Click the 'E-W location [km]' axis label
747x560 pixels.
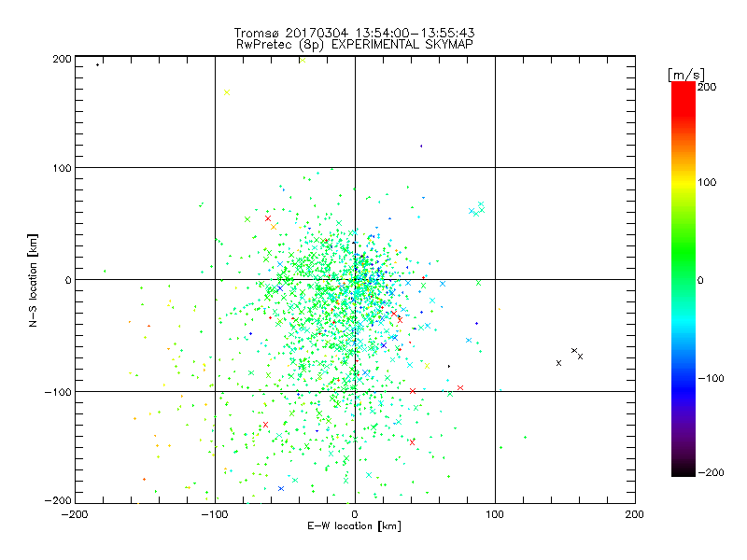click(354, 525)
